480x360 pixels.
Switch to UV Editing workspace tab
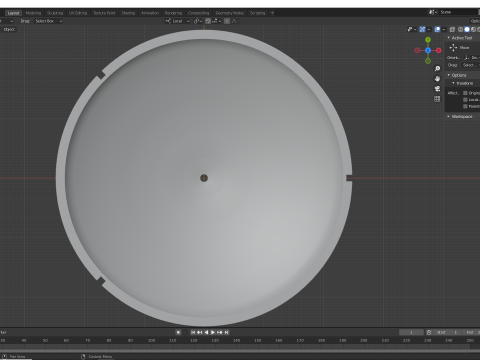(78, 13)
